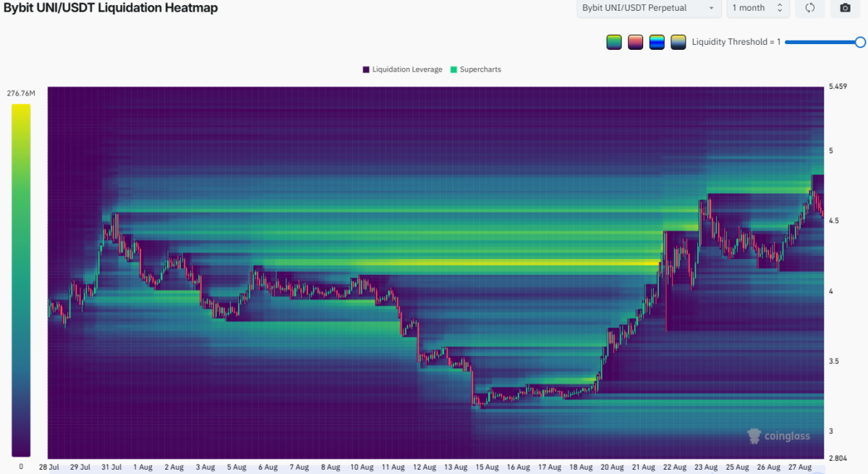Click the 31 Jul date label
Screen dimensions: 868x474
tap(111, 467)
